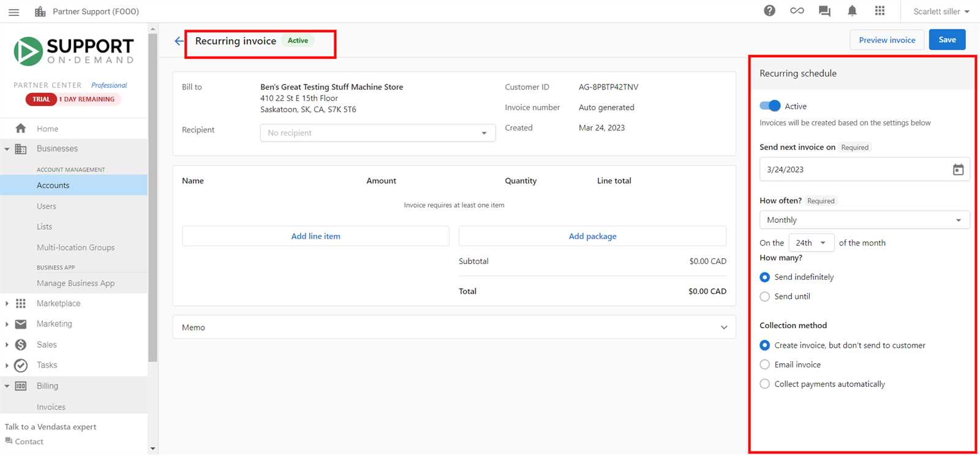Open the calendar date picker icon

[x=958, y=170]
